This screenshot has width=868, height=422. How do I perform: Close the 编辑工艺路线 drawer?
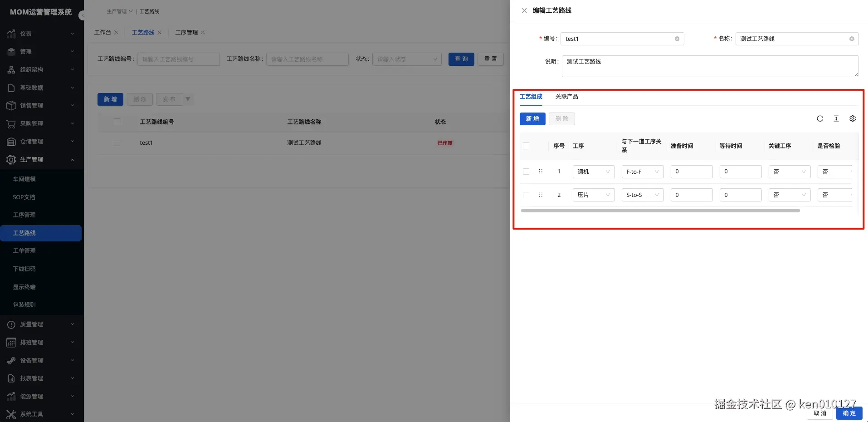[524, 10]
